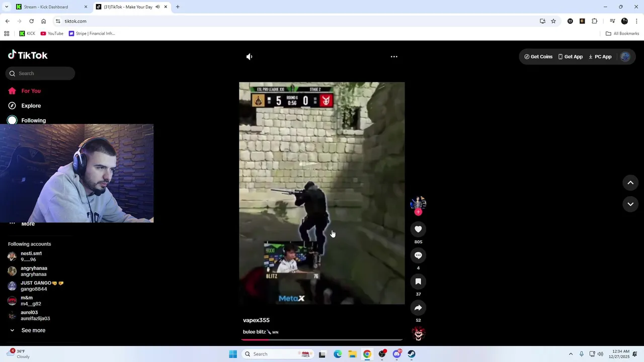The image size is (644, 362).
Task: Open the YouTube bookmark
Action: [x=52, y=34]
